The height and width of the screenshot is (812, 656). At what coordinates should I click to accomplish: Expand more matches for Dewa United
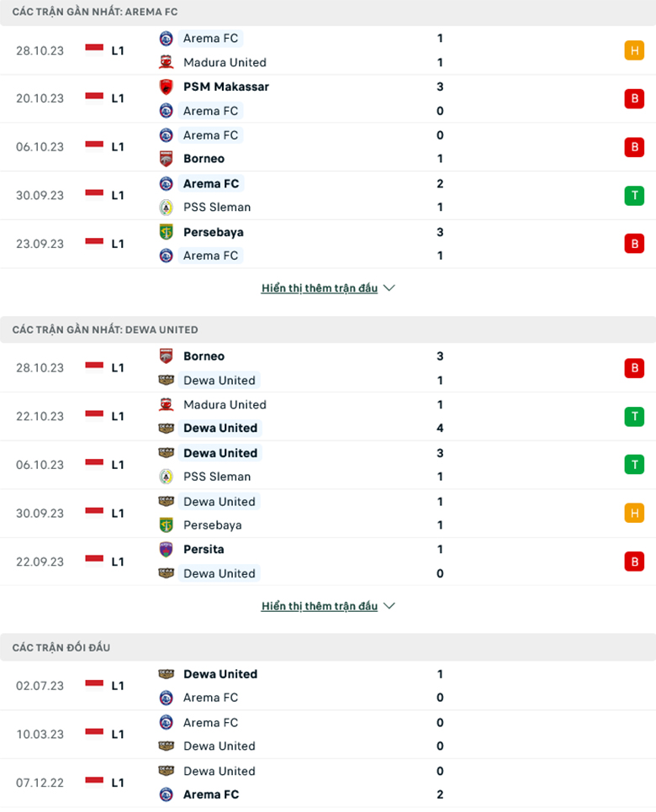(320, 605)
